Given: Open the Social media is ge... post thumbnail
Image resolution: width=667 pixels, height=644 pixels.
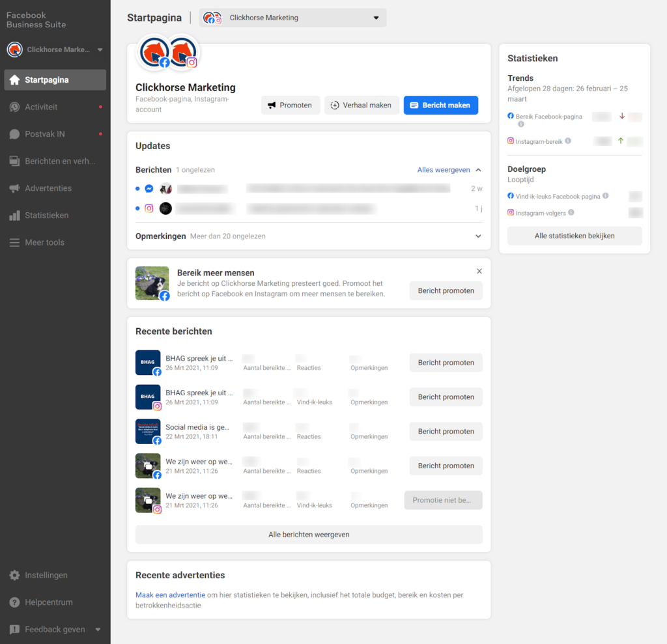Looking at the screenshot, I should coord(148,431).
